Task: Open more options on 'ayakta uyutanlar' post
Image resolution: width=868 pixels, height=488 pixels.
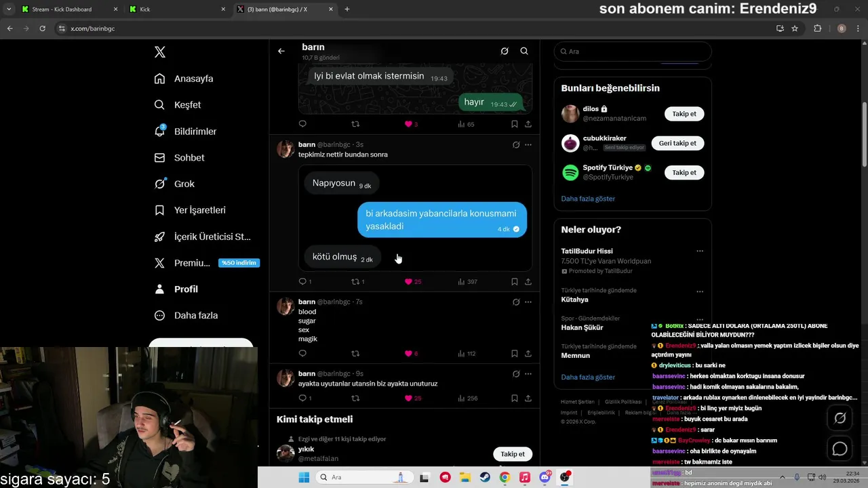Action: (528, 373)
